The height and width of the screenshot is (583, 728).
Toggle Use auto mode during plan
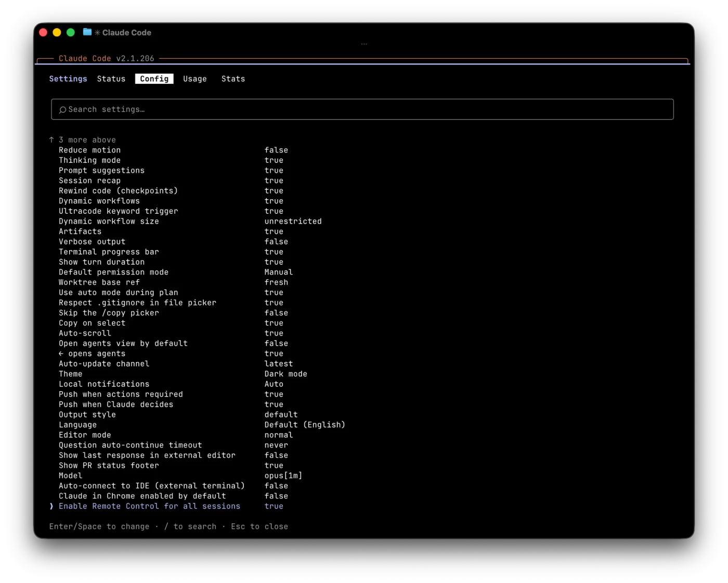[x=171, y=293]
